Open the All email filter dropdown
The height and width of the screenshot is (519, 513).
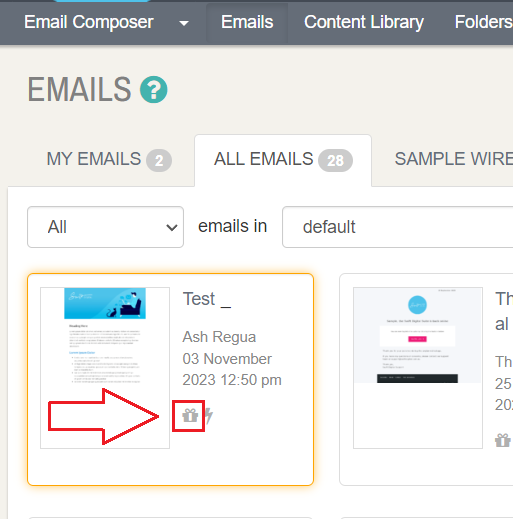tap(105, 227)
